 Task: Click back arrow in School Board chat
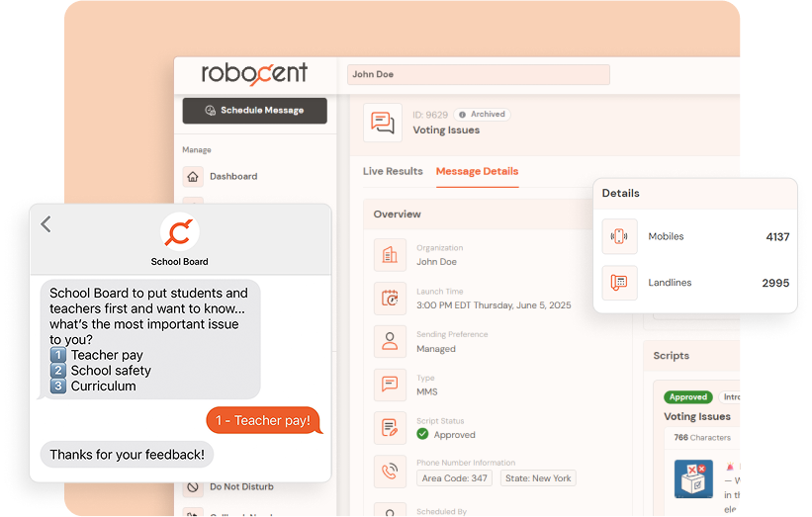pos(46,224)
